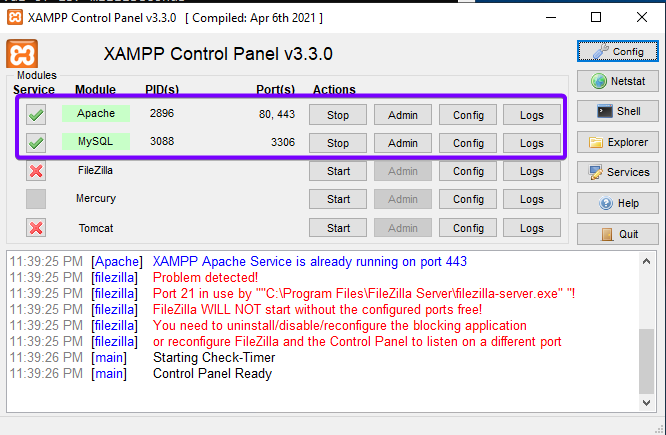Image resolution: width=666 pixels, height=435 pixels.
Task: Open the Explorer folder button
Action: tap(618, 142)
